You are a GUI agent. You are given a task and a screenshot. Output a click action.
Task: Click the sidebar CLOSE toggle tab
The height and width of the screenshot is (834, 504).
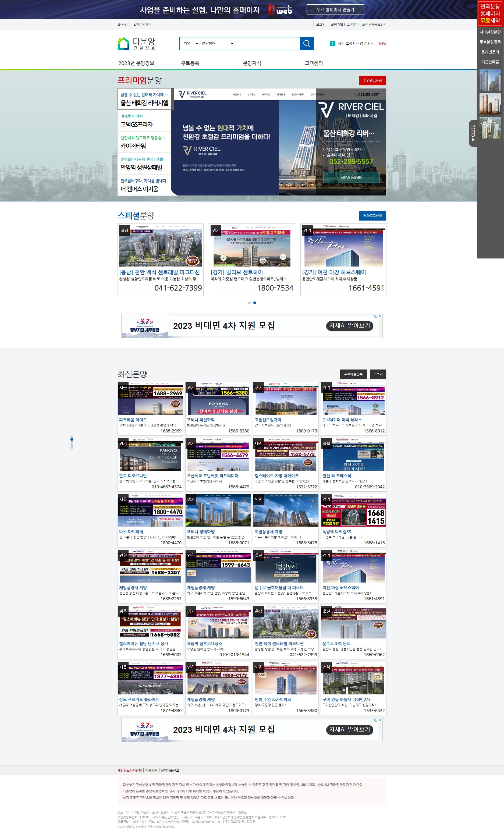click(x=473, y=133)
